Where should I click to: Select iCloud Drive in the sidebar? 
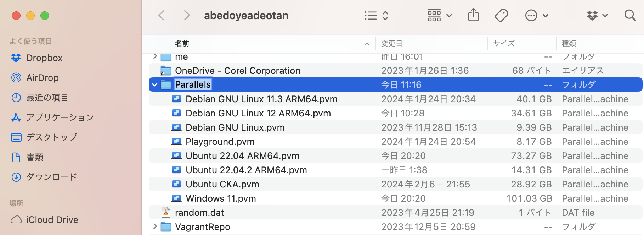pyautogui.click(x=52, y=220)
